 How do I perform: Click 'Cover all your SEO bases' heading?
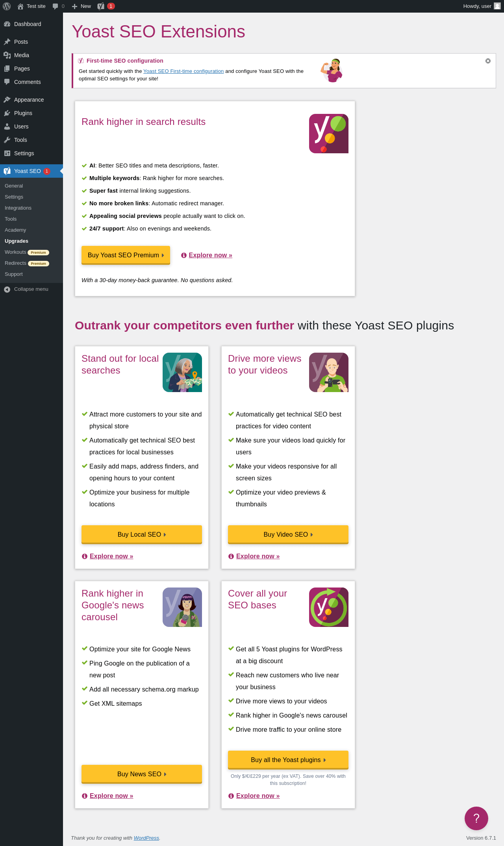[x=258, y=599]
